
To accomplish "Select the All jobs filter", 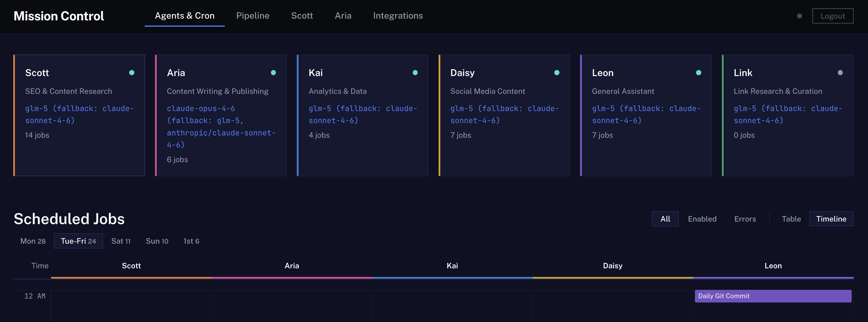I will tap(665, 219).
